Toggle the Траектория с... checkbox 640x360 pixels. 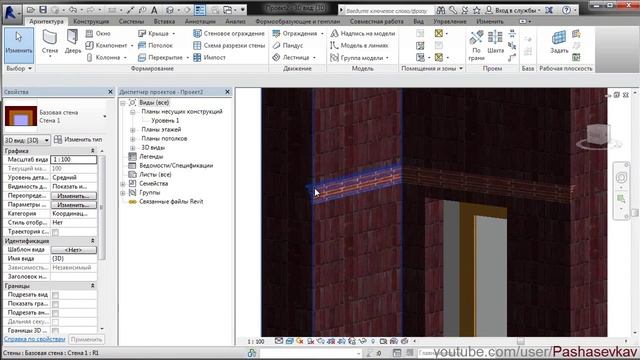56,232
